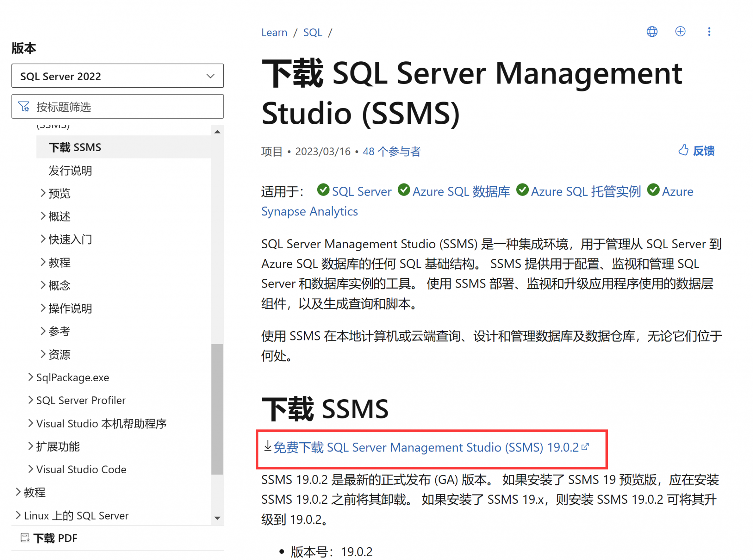The height and width of the screenshot is (560, 753).
Task: Open the more actions ellipsis icon
Action: [x=709, y=32]
